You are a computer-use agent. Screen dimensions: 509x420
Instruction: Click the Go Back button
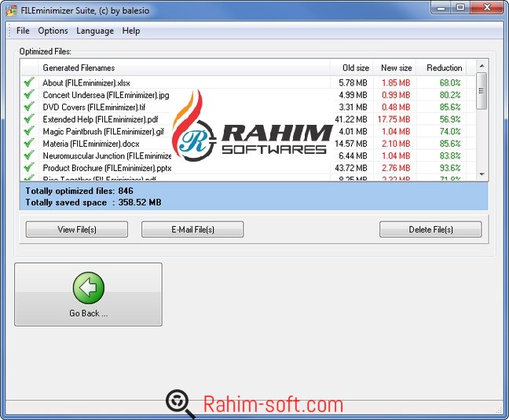(88, 294)
